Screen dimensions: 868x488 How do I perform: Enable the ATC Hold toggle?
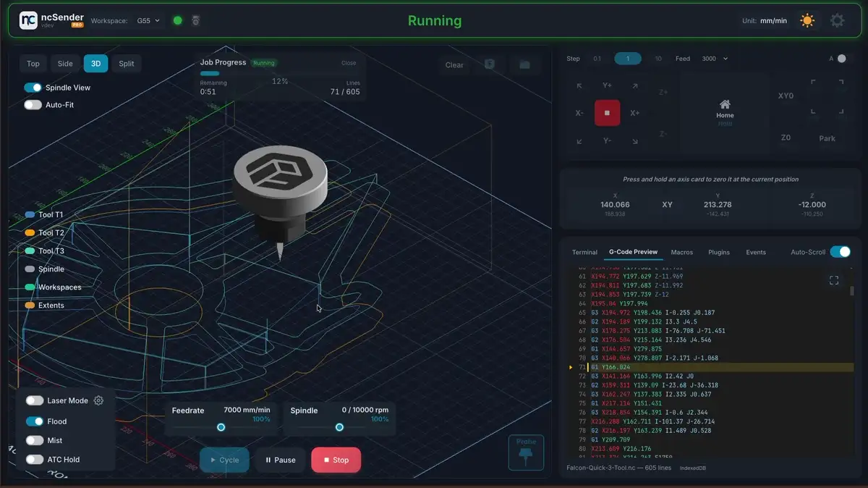[35, 459]
